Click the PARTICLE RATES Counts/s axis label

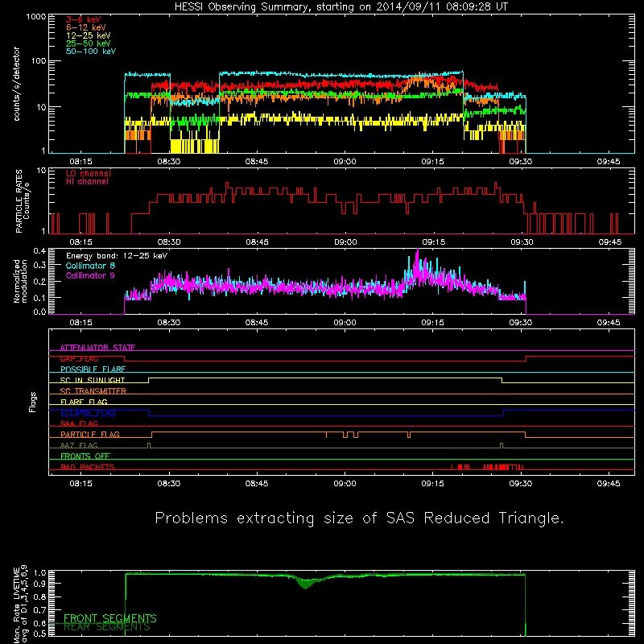point(23,200)
